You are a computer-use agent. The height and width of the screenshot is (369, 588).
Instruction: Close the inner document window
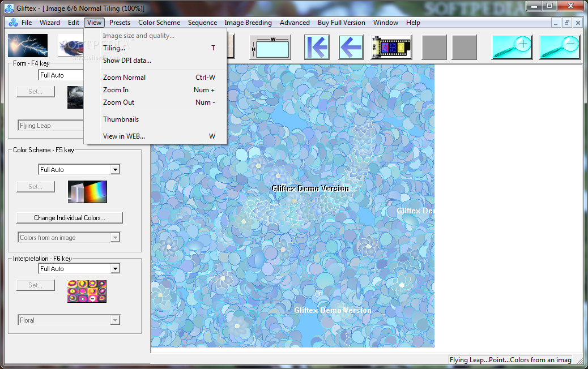point(578,23)
